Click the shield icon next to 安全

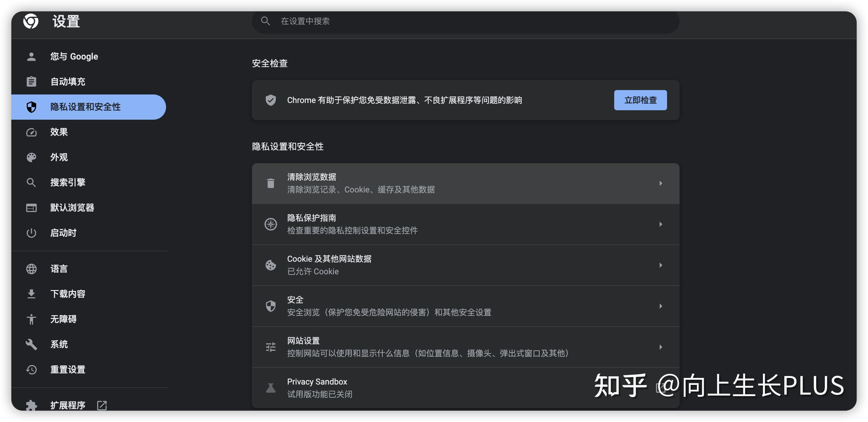270,305
